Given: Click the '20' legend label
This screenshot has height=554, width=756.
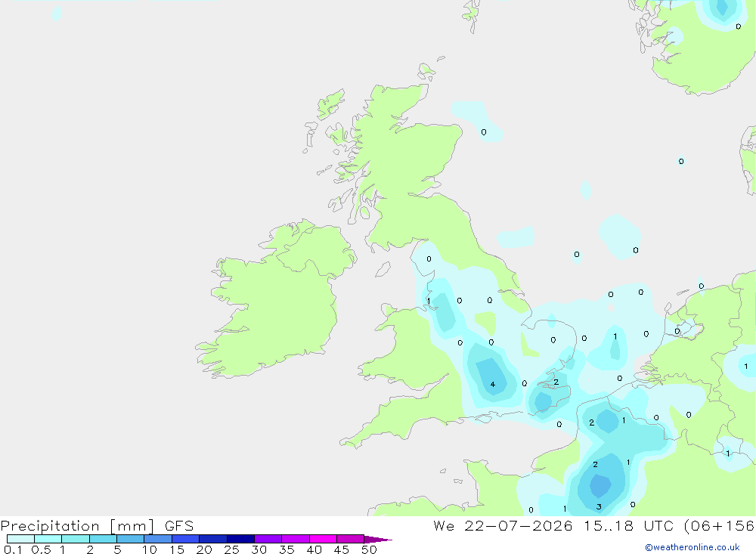Looking at the screenshot, I should click(204, 549).
